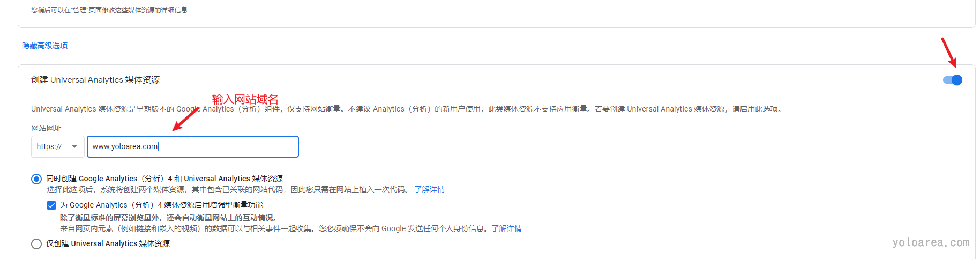Open the https:// protocol dropdown
Viewport: 980px width, 259px height.
(x=58, y=146)
